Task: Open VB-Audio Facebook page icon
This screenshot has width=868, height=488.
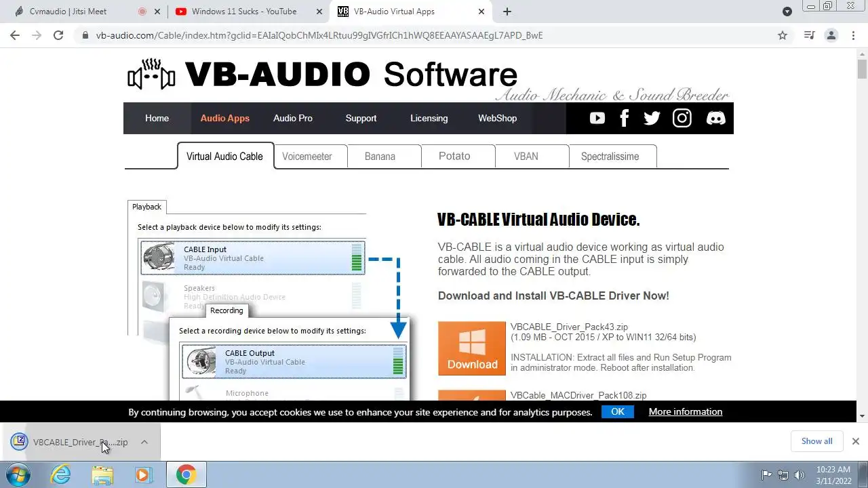Action: [x=625, y=118]
